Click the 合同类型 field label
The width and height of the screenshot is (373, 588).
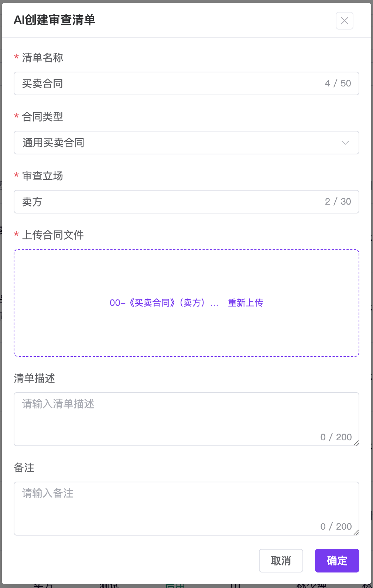[x=42, y=117]
